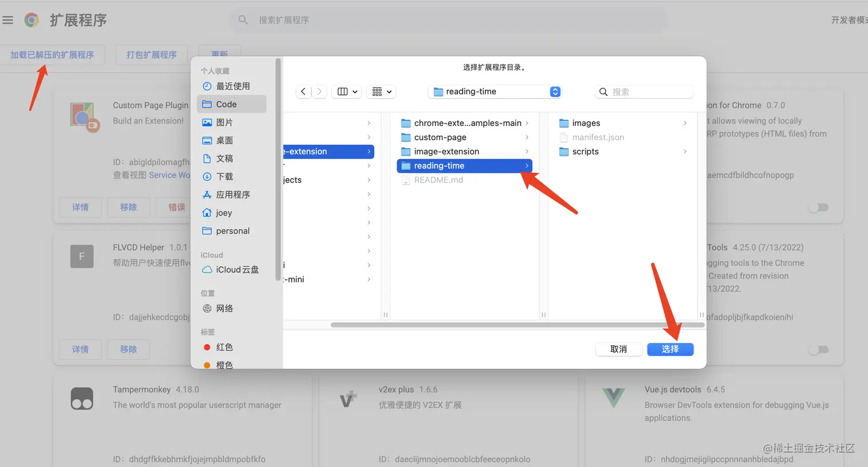Click Tampermonkey extension icon
The height and width of the screenshot is (467, 868).
click(82, 398)
